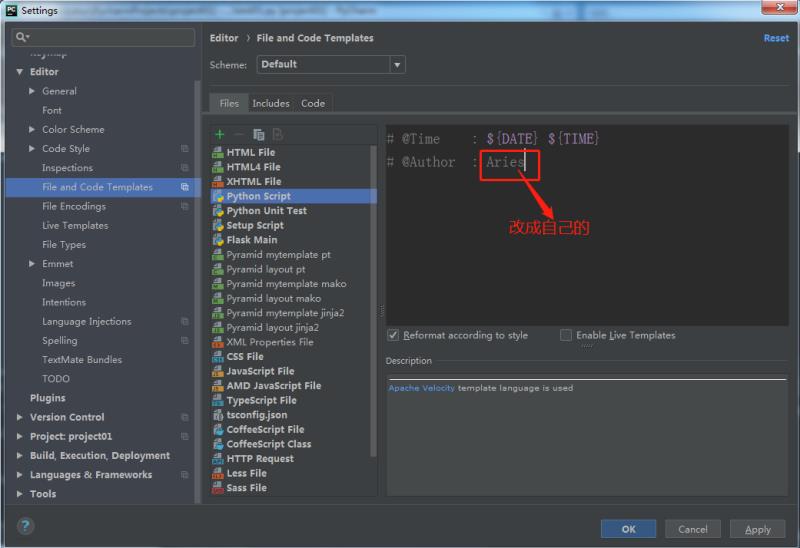
Task: Open the Inspections settings page
Action: coord(67,168)
